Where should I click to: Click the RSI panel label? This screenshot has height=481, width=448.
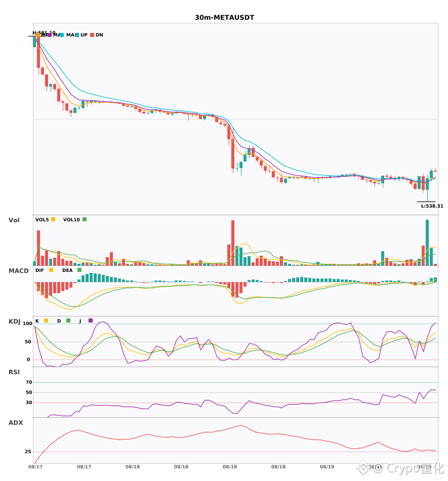click(x=14, y=372)
